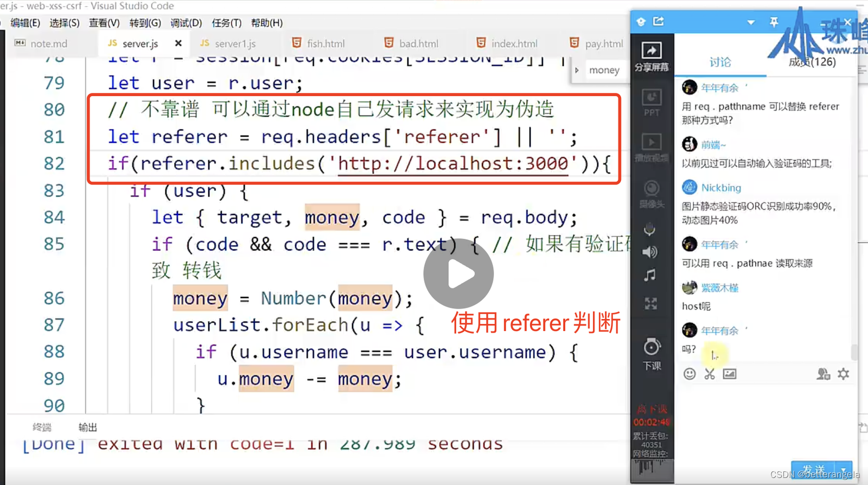Screen dimensions: 868x485
Task: Click the message 'host呢' in chat
Action: pyautogui.click(x=696, y=307)
